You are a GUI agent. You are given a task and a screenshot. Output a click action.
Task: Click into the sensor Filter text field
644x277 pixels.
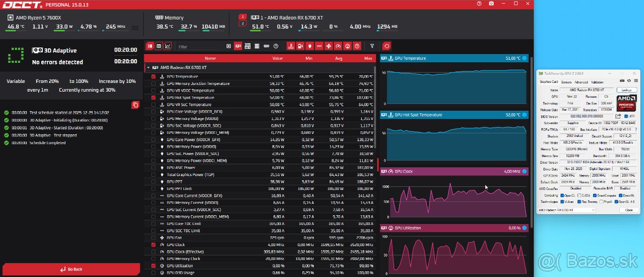(199, 47)
